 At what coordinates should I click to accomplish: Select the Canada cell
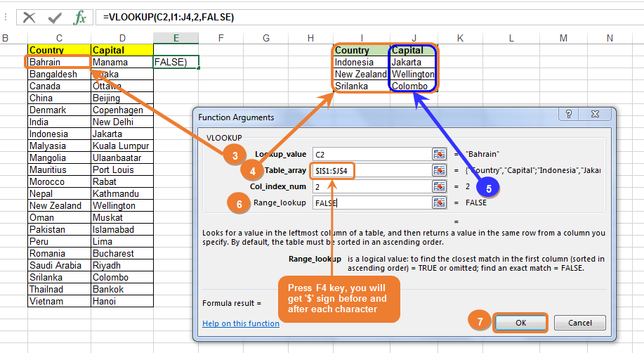(59, 86)
